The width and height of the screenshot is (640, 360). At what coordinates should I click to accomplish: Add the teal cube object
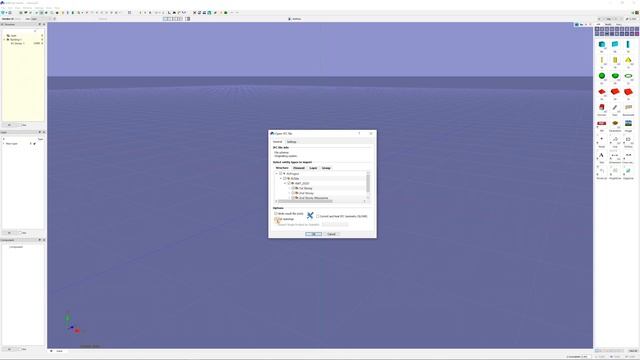[x=602, y=44]
